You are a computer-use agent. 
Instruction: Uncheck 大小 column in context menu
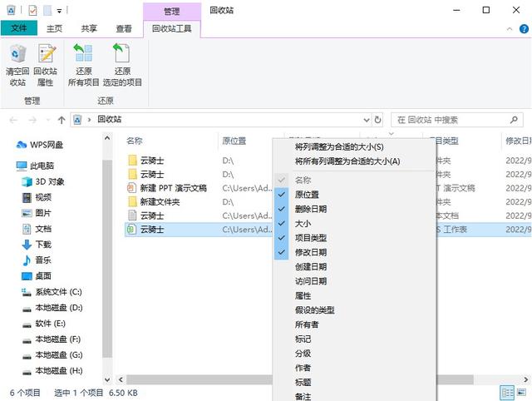(x=355, y=224)
